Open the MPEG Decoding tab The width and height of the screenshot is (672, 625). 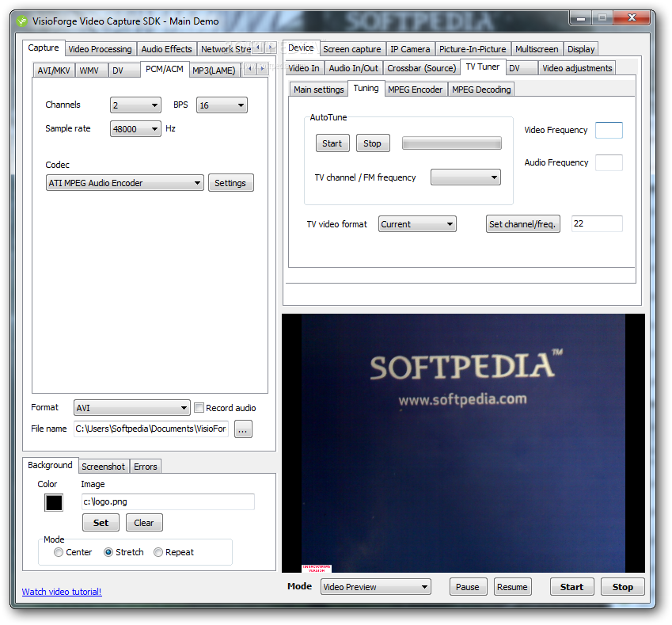pyautogui.click(x=481, y=90)
